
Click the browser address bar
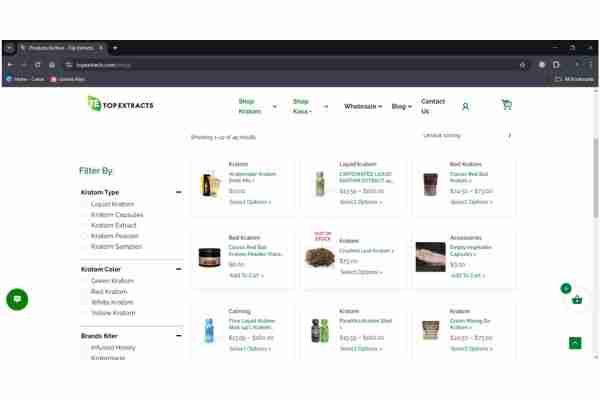pyautogui.click(x=295, y=65)
